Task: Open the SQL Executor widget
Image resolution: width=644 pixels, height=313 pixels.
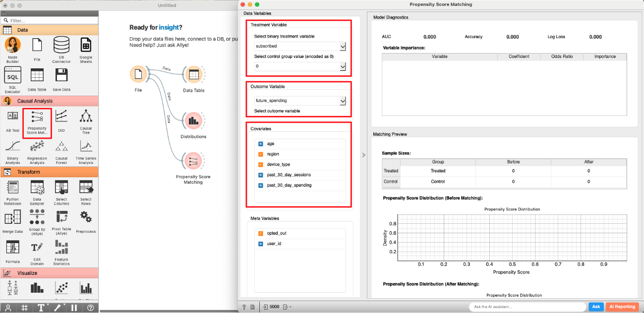Action: [x=12, y=76]
